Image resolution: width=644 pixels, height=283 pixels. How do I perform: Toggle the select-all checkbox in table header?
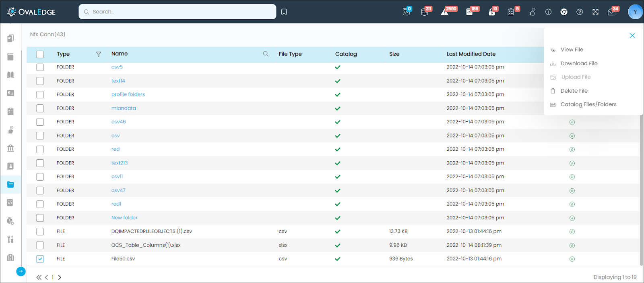[40, 54]
